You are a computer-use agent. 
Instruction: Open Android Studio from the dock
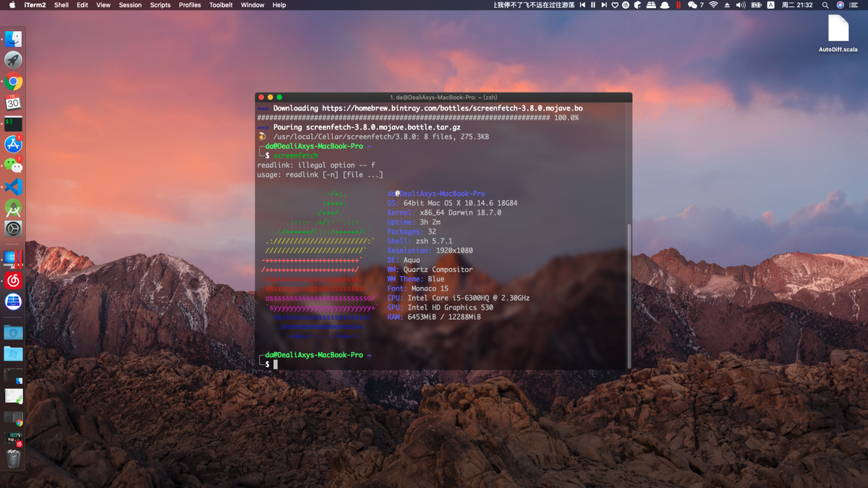[13, 208]
